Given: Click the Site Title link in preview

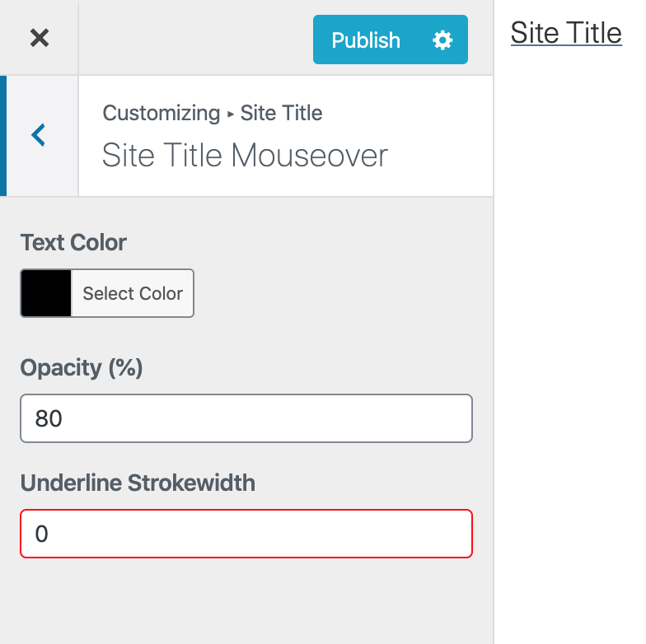Looking at the screenshot, I should [x=566, y=33].
